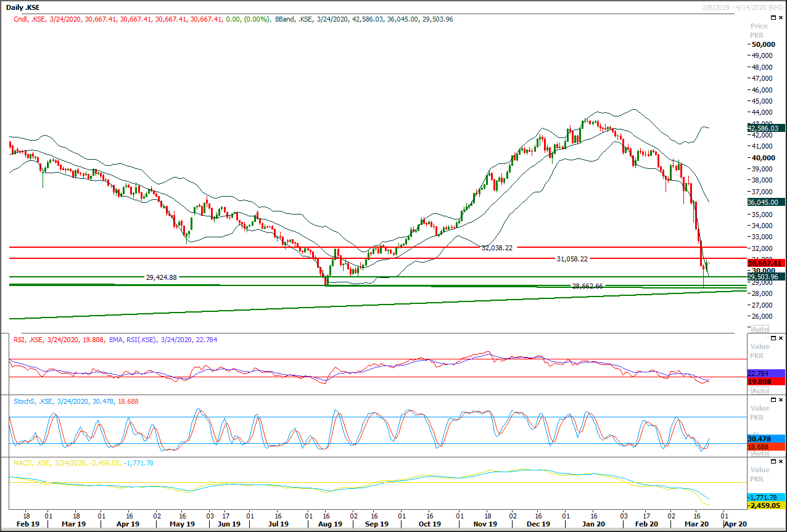Click the 50,000 price axis label

click(763, 45)
